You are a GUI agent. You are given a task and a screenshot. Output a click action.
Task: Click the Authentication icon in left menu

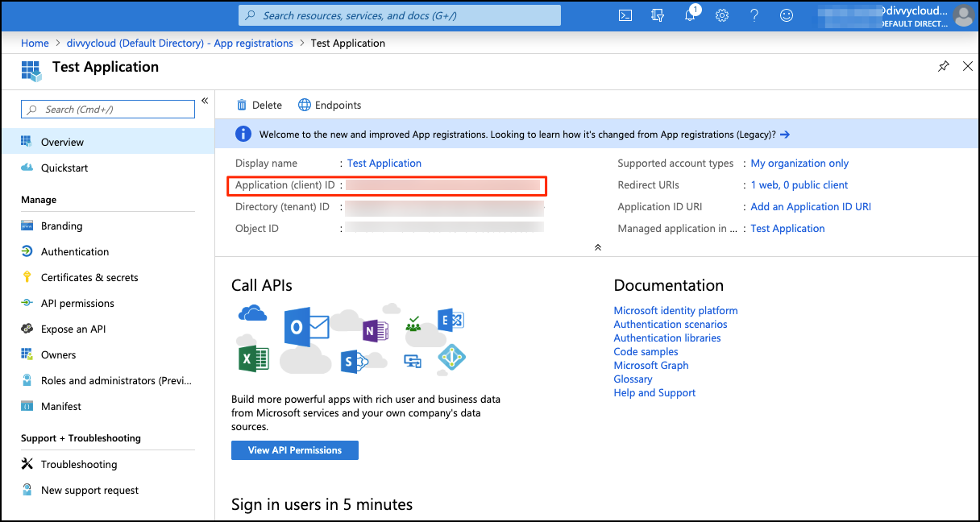tap(27, 251)
